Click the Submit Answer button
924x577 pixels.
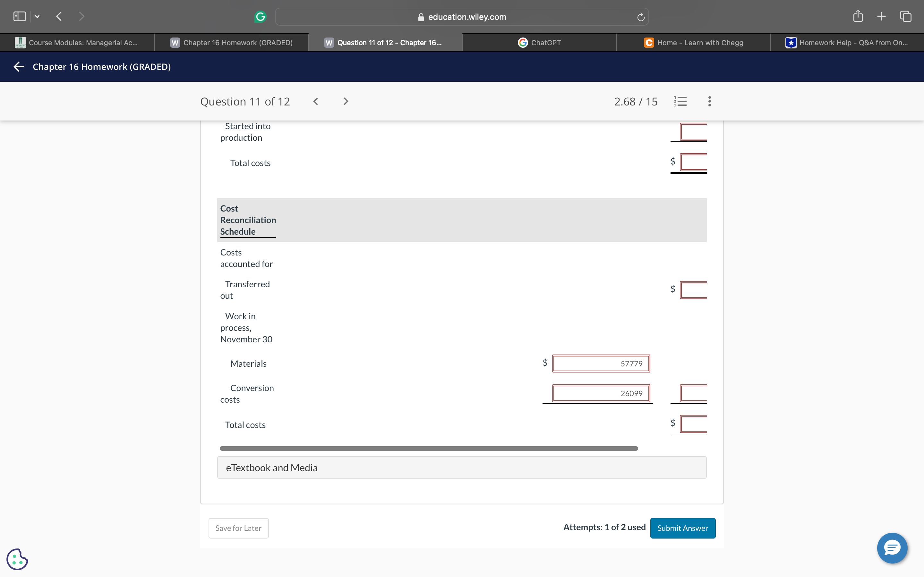[x=682, y=528]
